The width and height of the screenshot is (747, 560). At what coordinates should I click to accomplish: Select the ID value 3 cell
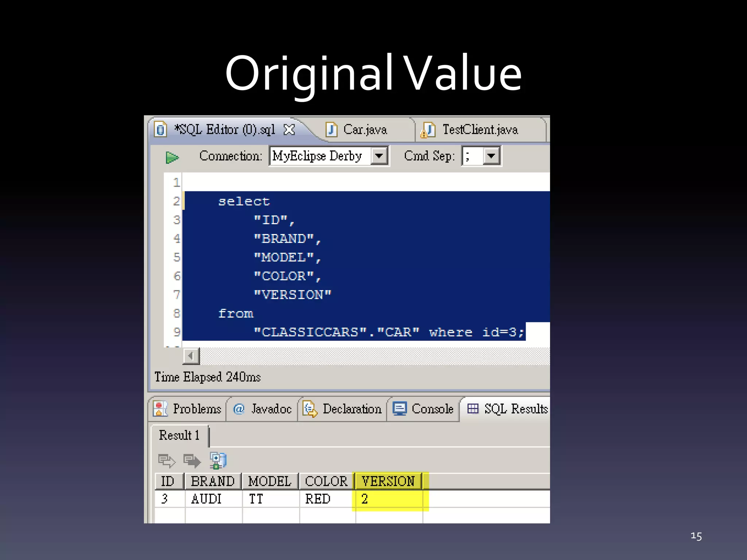[170, 499]
